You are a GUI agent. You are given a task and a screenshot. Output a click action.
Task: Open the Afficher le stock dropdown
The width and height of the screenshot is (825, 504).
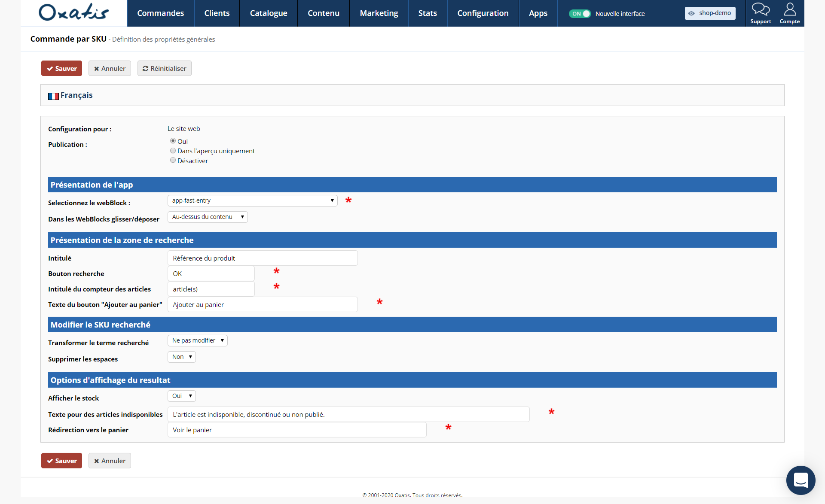(182, 396)
